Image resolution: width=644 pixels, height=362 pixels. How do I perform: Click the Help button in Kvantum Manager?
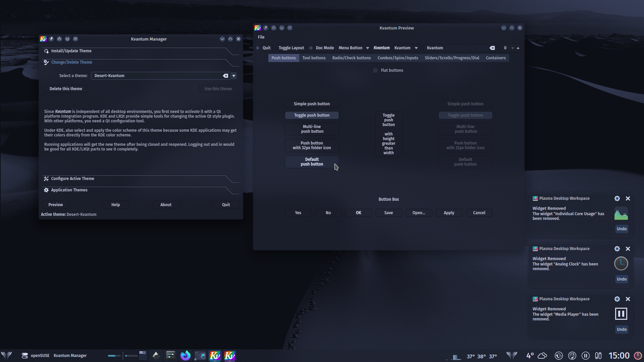[x=116, y=205]
